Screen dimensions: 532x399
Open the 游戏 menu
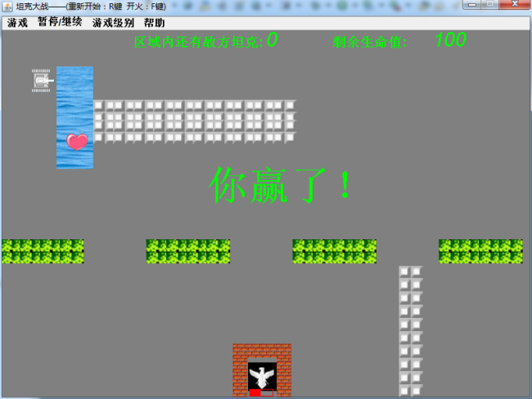[x=17, y=23]
